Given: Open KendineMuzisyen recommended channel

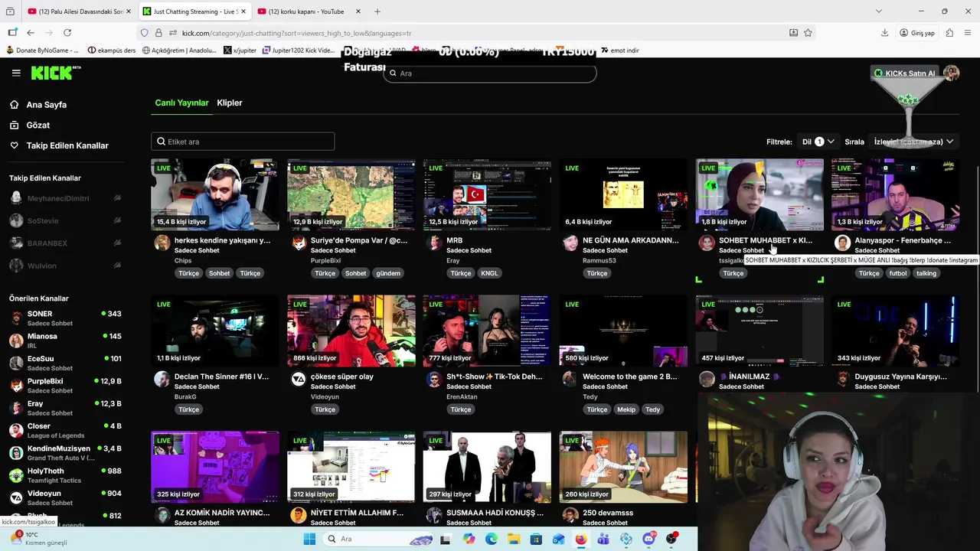Looking at the screenshot, I should [65, 453].
